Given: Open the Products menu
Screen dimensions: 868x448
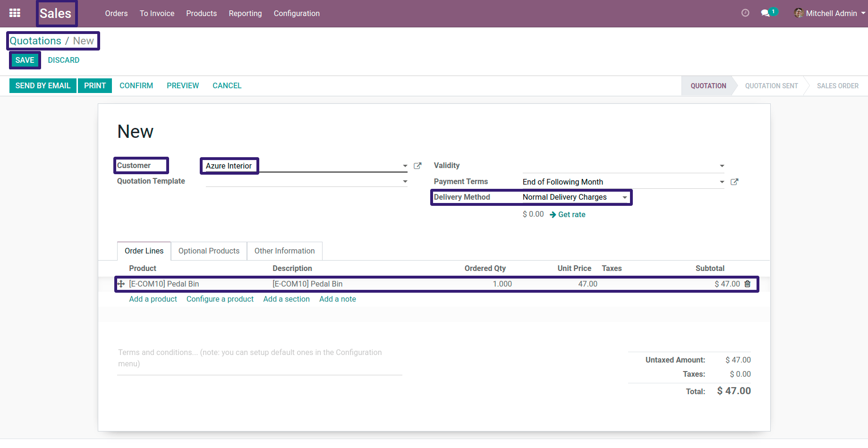Looking at the screenshot, I should (x=201, y=13).
